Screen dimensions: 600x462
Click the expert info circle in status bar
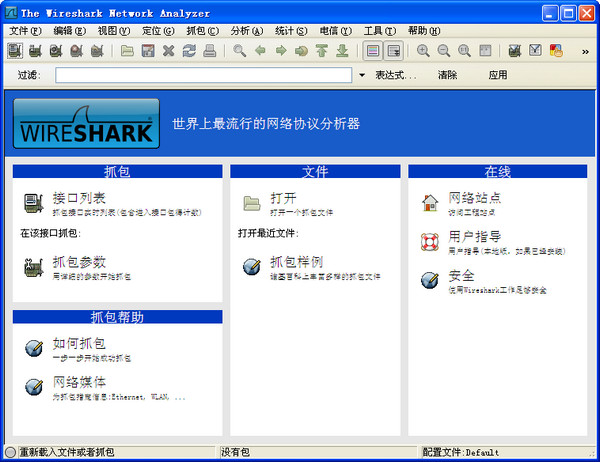tap(11, 452)
